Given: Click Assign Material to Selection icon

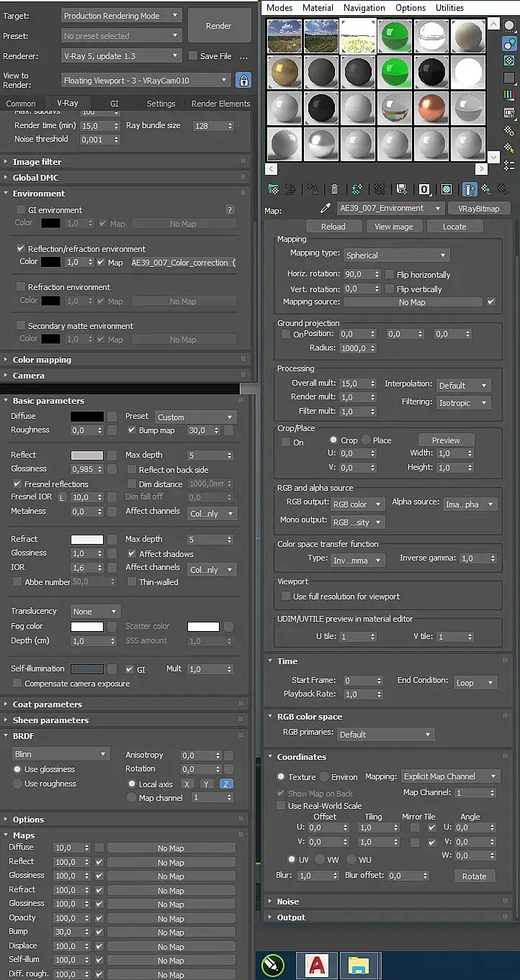Looking at the screenshot, I should click(x=313, y=189).
